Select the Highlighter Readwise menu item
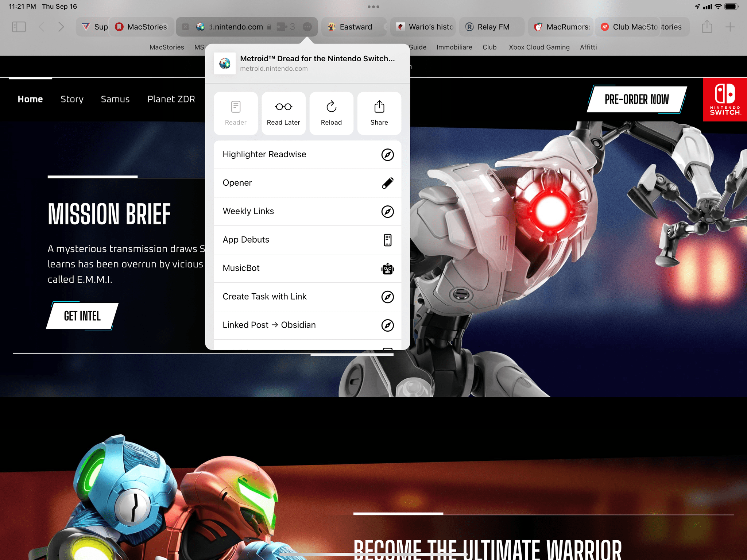 click(307, 154)
